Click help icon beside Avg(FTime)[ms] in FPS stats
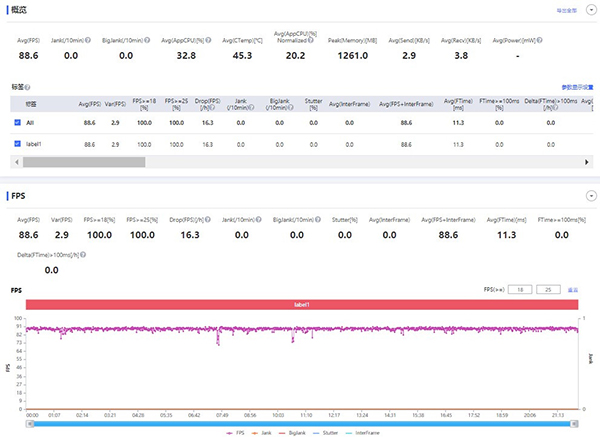Image resolution: width=600 pixels, height=437 pixels. pyautogui.click(x=525, y=217)
